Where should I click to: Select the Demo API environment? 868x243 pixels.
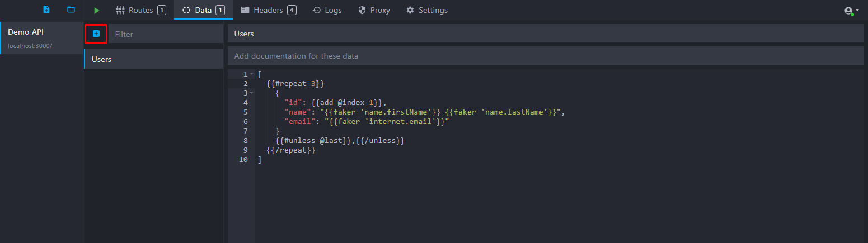[x=42, y=38]
